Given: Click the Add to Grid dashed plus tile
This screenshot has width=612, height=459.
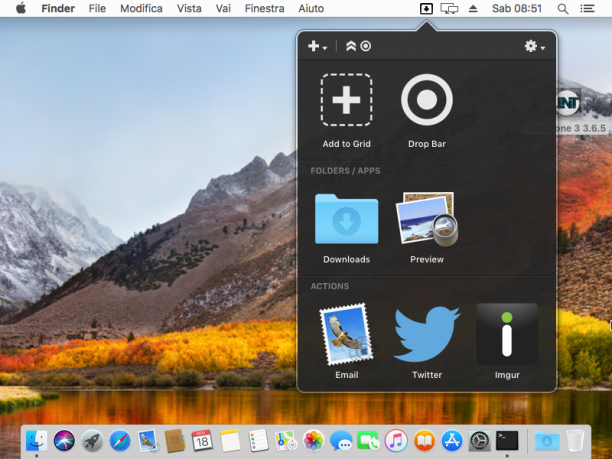Looking at the screenshot, I should tap(346, 100).
